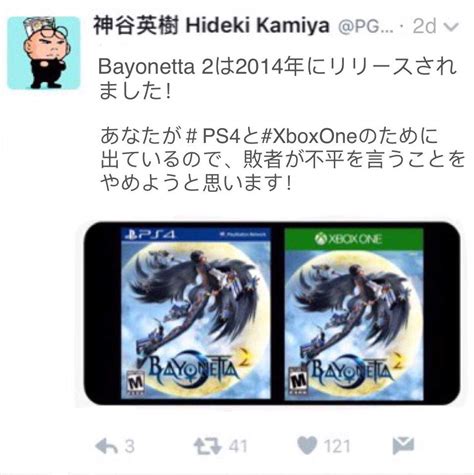Open Hideki Kamiya's cartoon avatar
474x475 pixels.
tap(44, 53)
